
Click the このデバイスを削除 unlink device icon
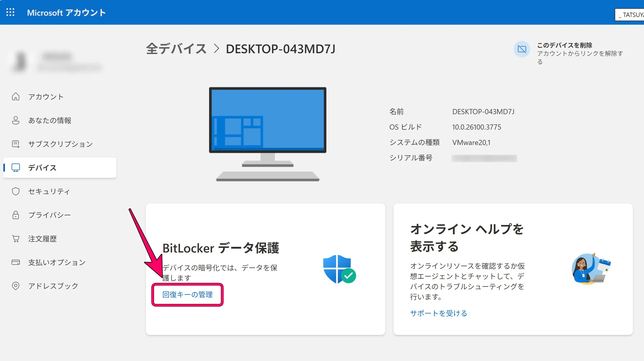pyautogui.click(x=522, y=49)
